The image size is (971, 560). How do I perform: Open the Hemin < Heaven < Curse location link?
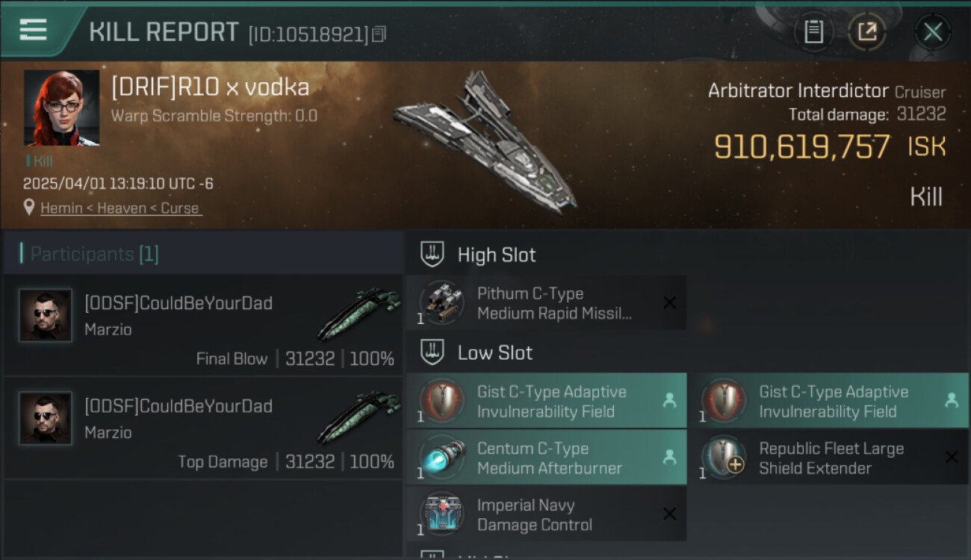point(121,208)
